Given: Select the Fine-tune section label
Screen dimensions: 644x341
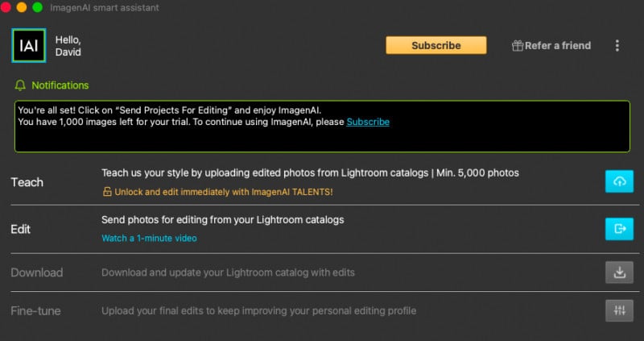Looking at the screenshot, I should click(x=35, y=310).
